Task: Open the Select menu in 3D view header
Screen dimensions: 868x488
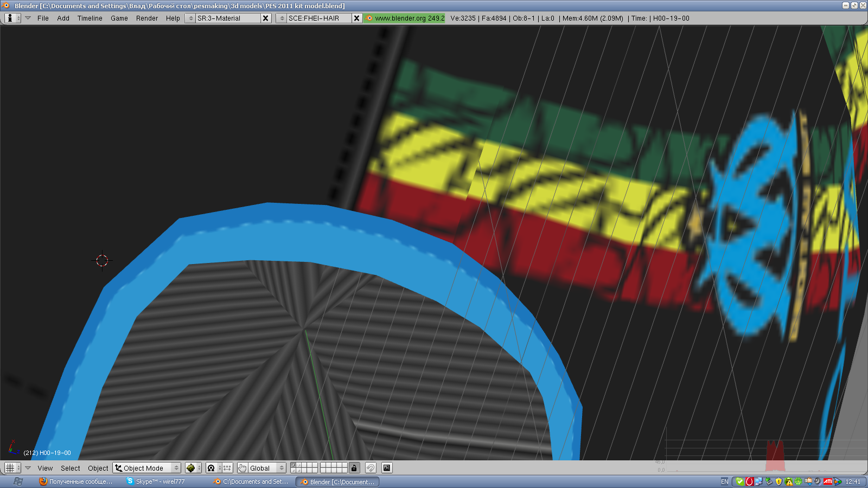Action: [x=70, y=468]
